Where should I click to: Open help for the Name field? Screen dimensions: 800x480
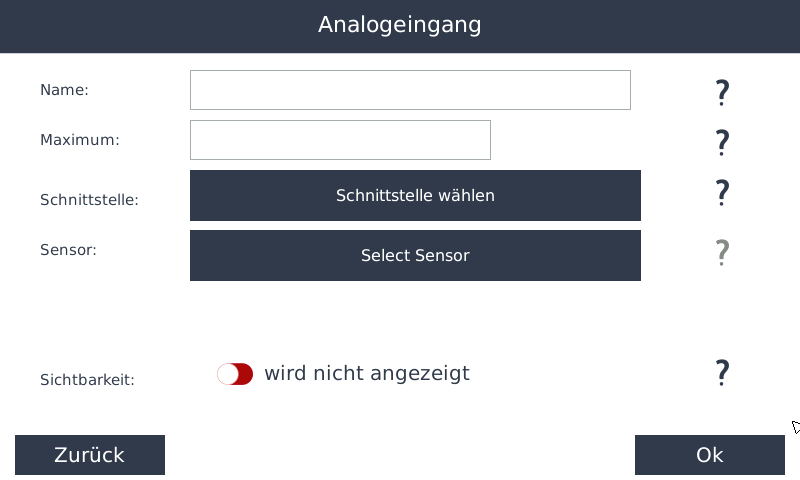tap(722, 93)
